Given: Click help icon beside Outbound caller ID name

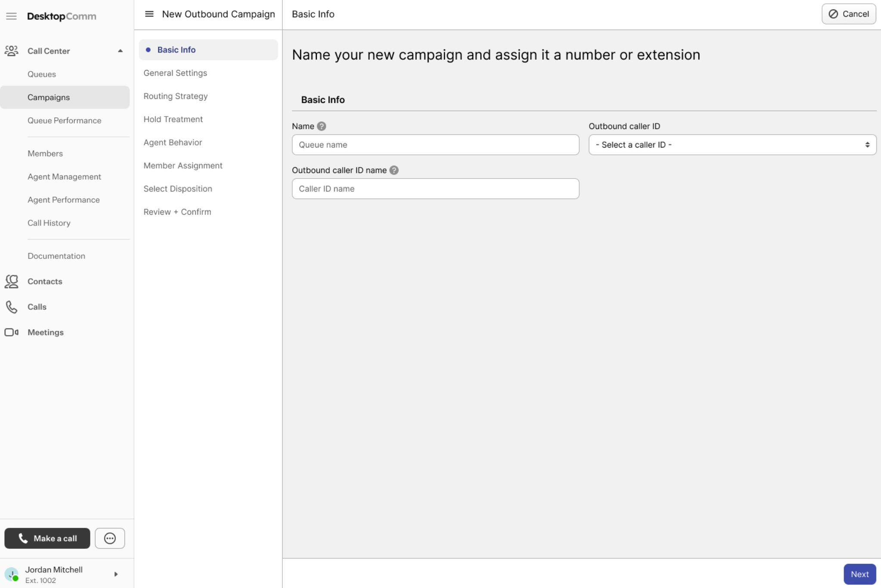Looking at the screenshot, I should [394, 170].
